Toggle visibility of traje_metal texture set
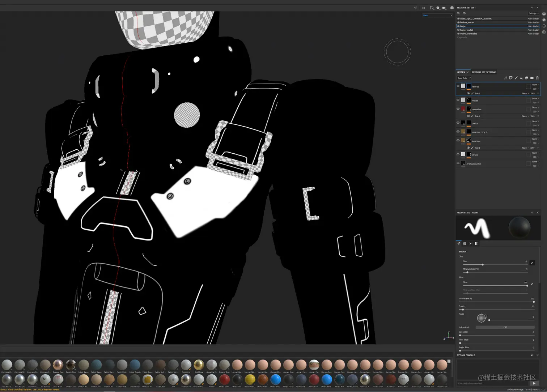 pos(458,30)
